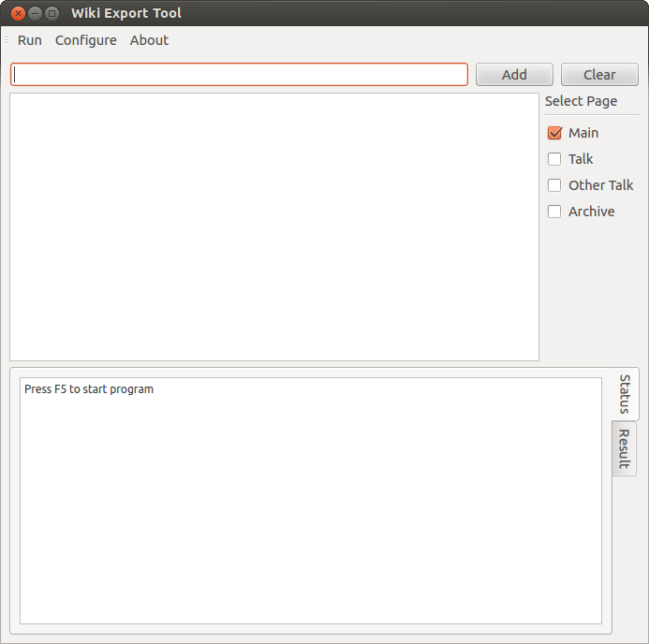The height and width of the screenshot is (644, 649).
Task: Click the 'Select Page' label
Action: click(581, 101)
